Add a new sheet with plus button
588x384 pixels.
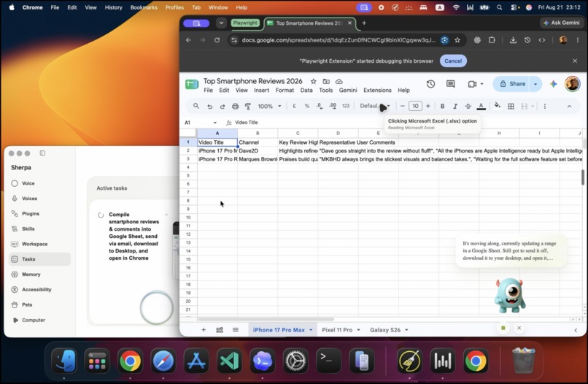(x=204, y=330)
